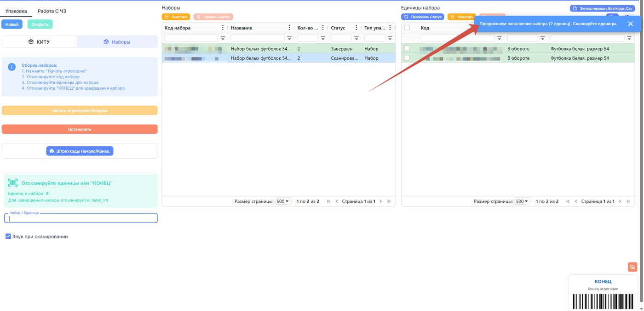
Task: Click filter icon under Код units column
Action: coord(499,38)
